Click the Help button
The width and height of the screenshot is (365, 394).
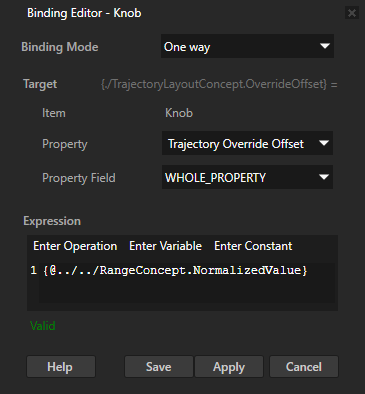(x=61, y=367)
